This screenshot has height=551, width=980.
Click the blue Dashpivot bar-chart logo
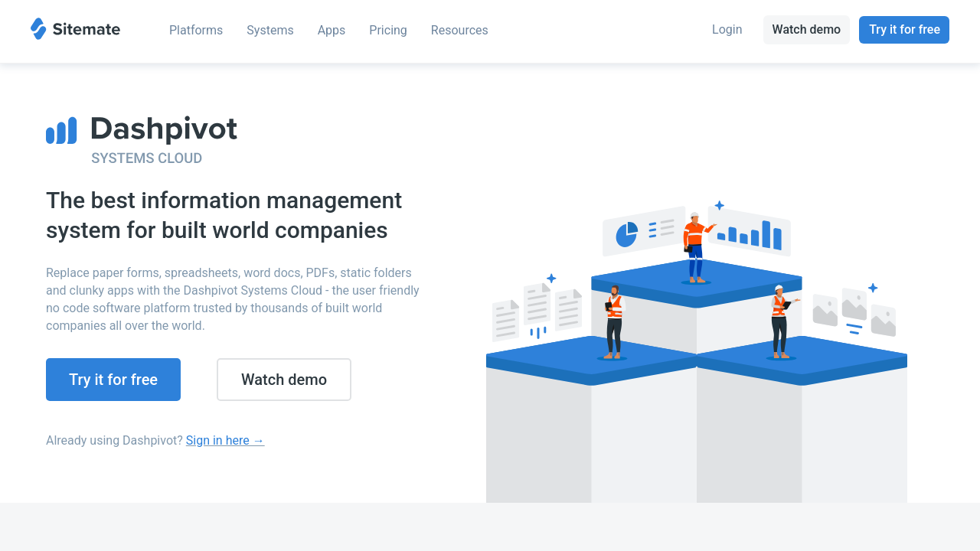pyautogui.click(x=61, y=131)
